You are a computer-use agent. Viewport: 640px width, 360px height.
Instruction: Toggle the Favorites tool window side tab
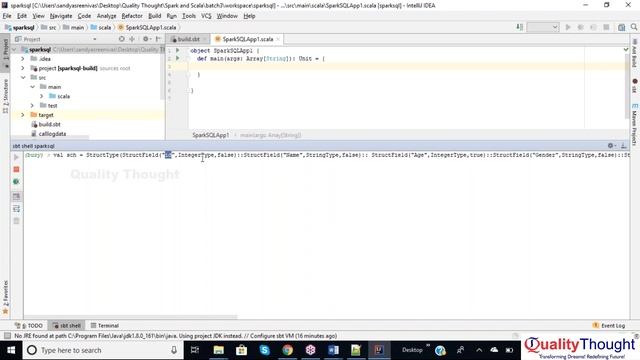(5, 297)
